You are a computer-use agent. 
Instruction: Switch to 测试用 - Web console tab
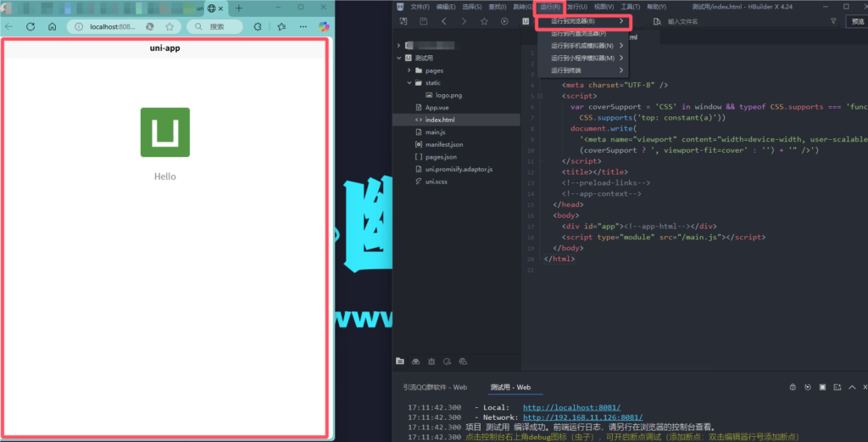coord(510,387)
